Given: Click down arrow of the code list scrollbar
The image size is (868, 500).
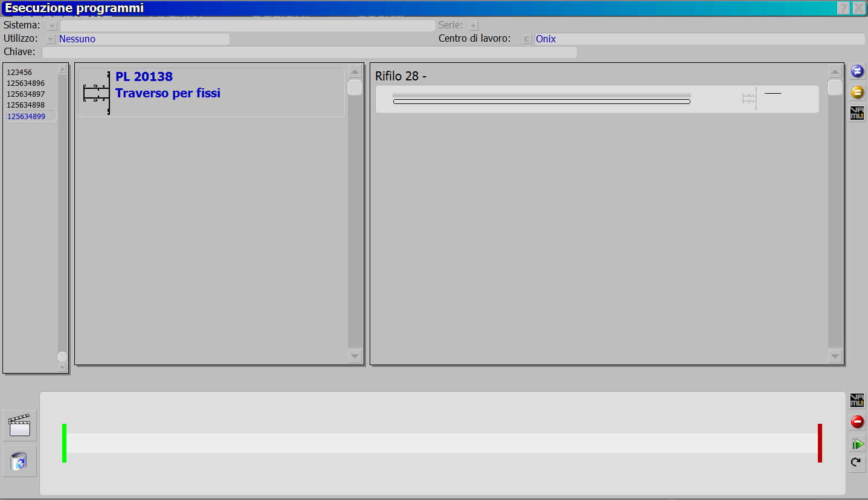Looking at the screenshot, I should [x=62, y=367].
